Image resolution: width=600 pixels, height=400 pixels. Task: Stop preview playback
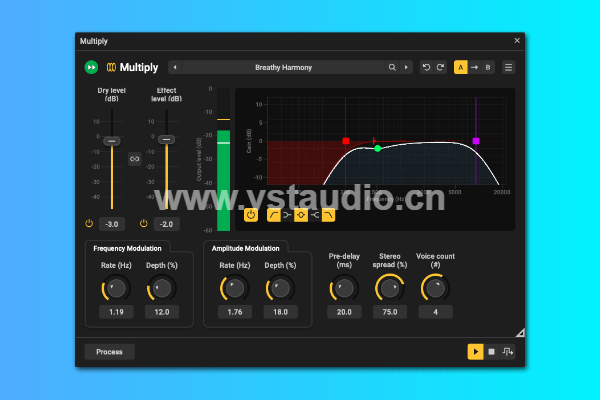click(x=492, y=352)
